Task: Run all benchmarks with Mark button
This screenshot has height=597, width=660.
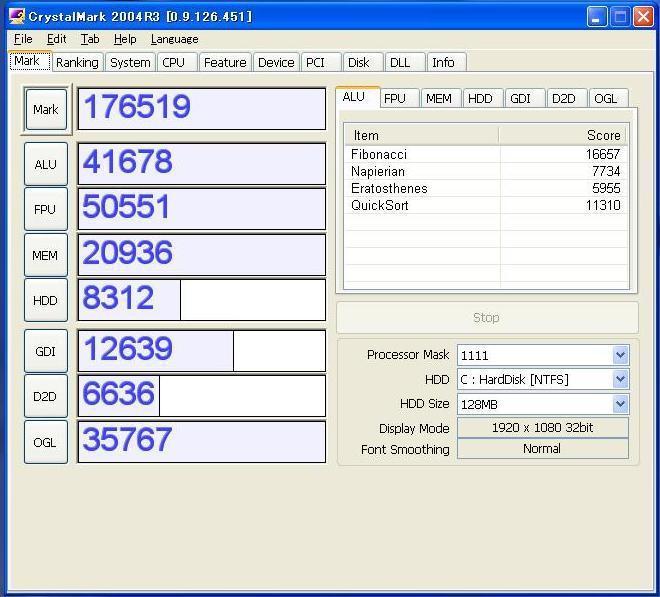Action: [46, 109]
